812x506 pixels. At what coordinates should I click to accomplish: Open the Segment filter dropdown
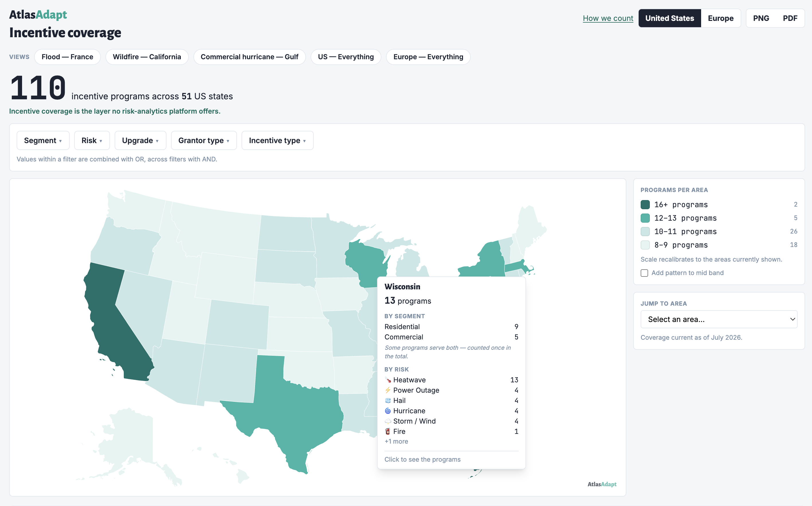[x=43, y=141]
